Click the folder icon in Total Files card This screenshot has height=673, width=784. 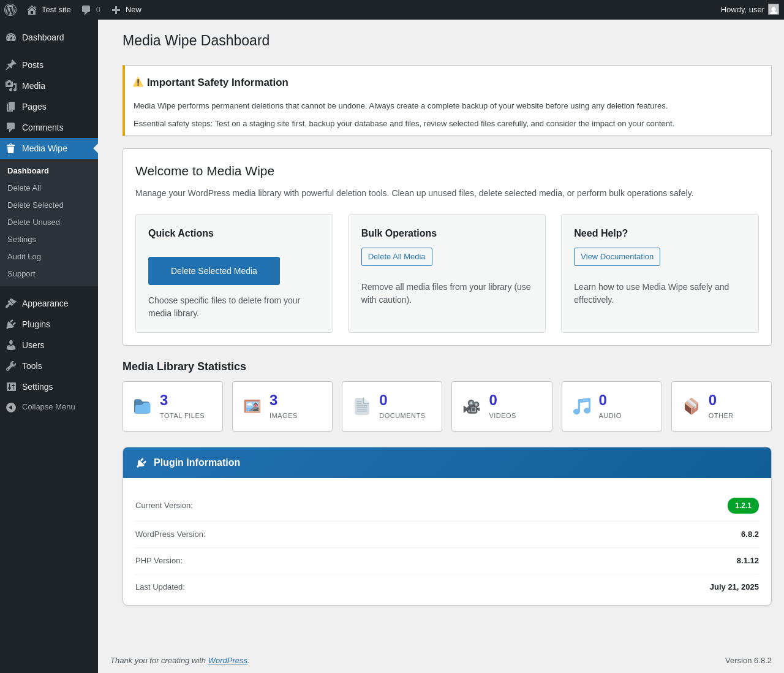142,406
